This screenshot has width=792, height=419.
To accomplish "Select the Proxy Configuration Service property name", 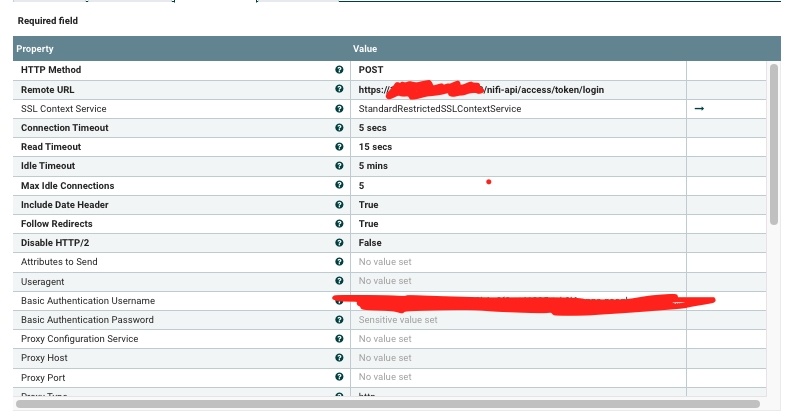I will pyautogui.click(x=79, y=339).
